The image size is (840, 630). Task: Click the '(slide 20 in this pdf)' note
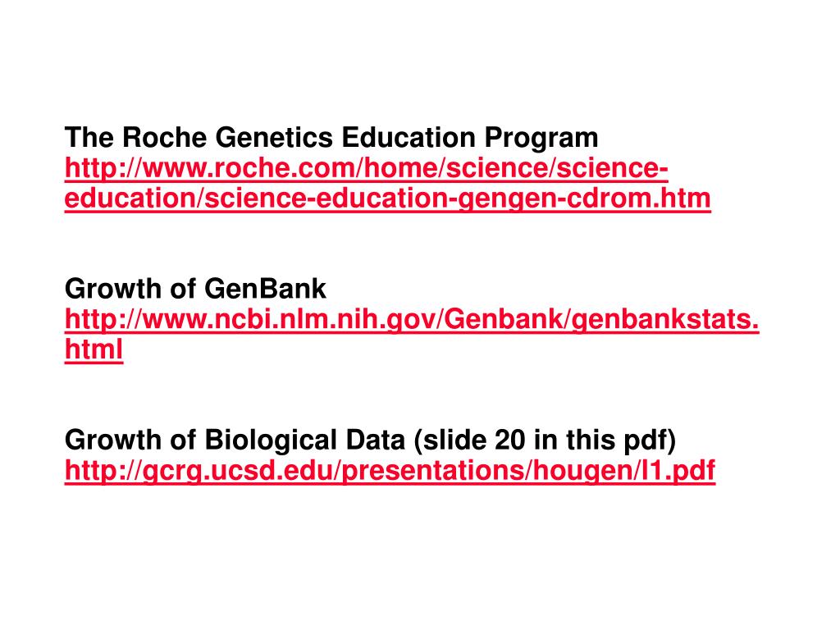[x=545, y=440]
